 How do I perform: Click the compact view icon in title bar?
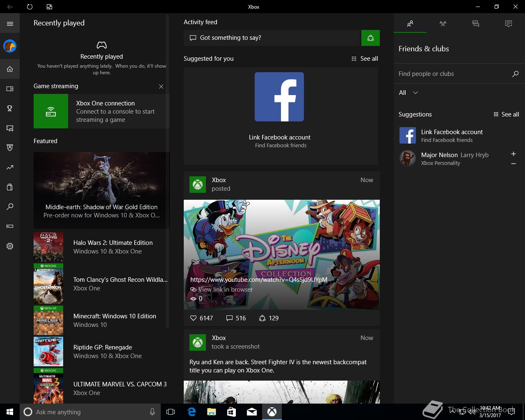(x=49, y=7)
